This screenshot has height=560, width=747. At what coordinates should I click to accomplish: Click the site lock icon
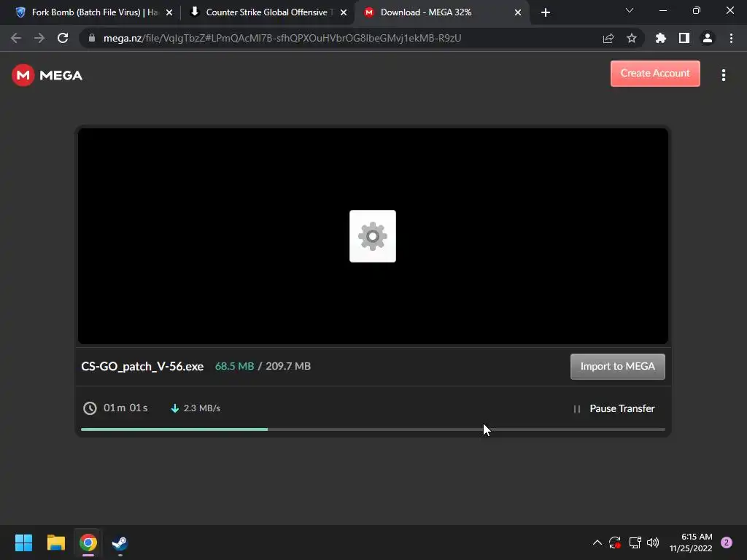pyautogui.click(x=92, y=38)
